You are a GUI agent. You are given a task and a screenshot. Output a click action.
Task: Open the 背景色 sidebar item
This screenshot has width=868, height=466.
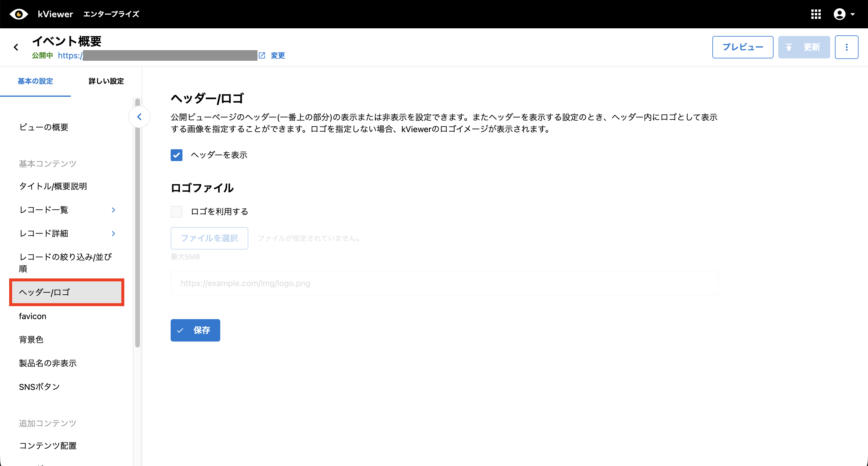pos(31,339)
